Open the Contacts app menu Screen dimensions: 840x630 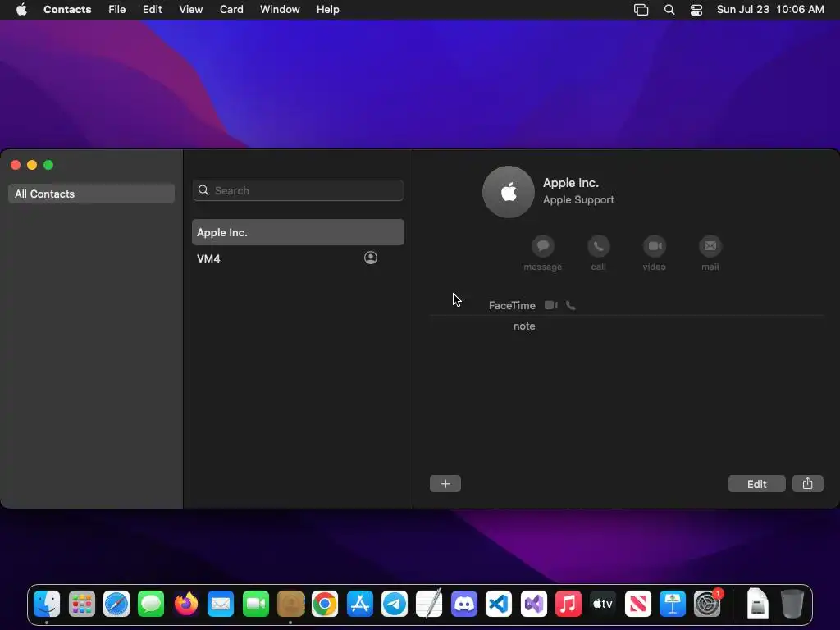tap(67, 10)
